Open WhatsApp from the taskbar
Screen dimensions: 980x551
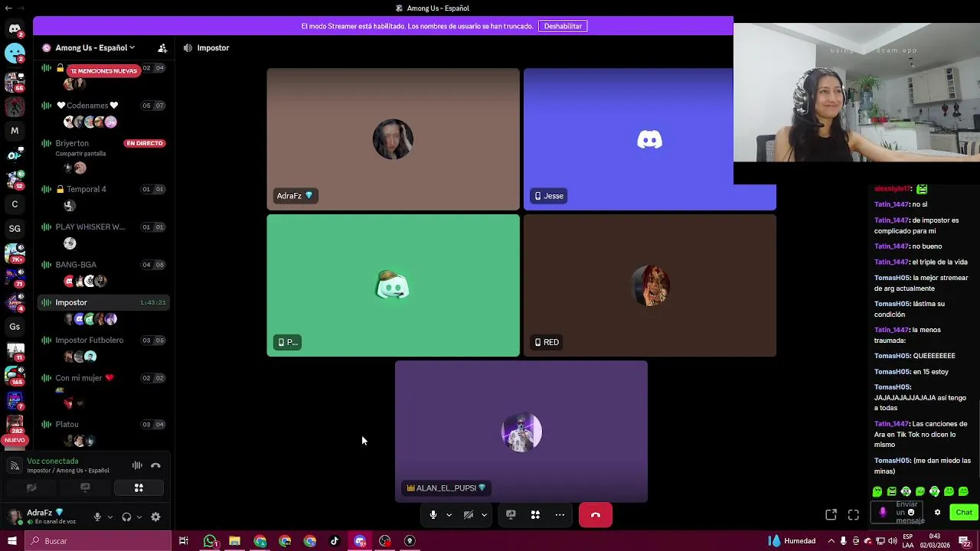click(210, 541)
